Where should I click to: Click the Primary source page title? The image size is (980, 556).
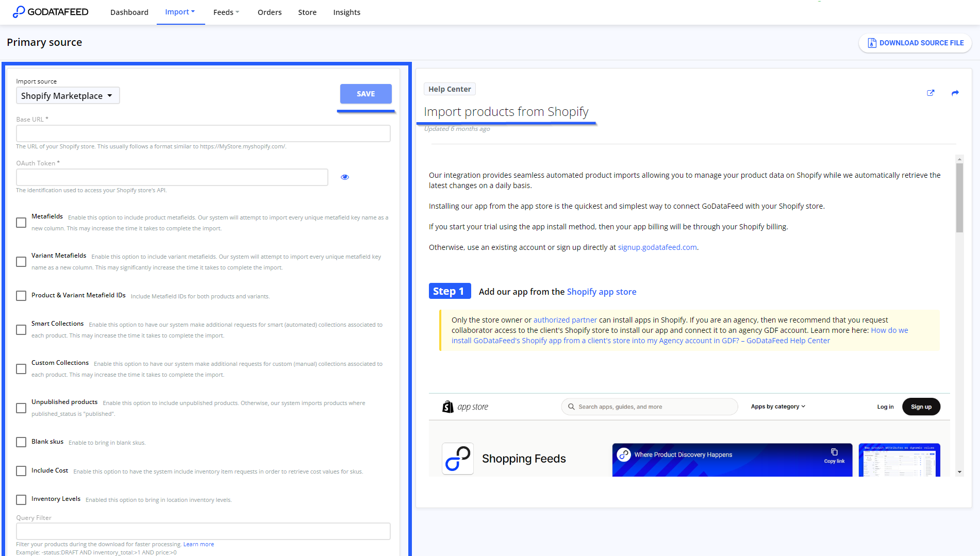click(x=44, y=42)
